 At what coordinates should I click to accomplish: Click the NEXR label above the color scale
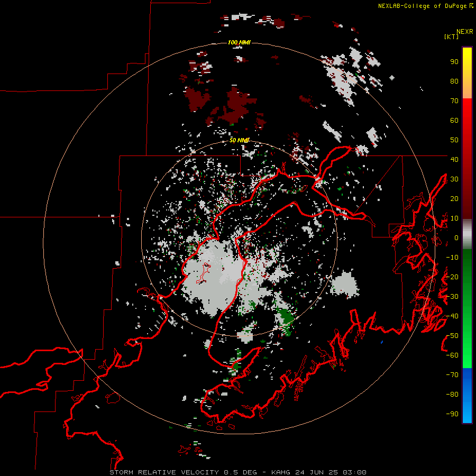464,32
